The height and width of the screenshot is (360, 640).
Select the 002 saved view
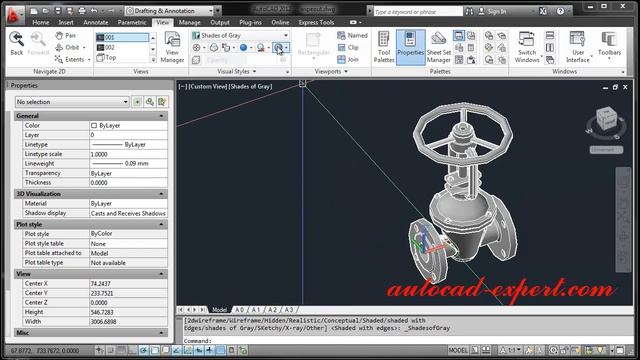pyautogui.click(x=122, y=48)
